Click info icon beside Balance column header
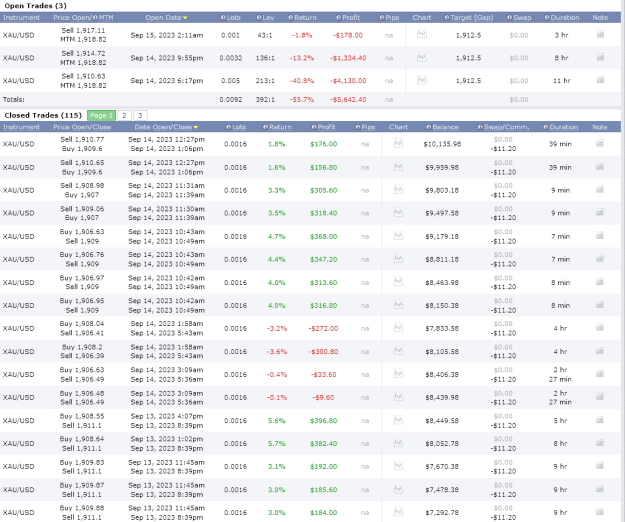The image size is (625, 522). [429, 127]
